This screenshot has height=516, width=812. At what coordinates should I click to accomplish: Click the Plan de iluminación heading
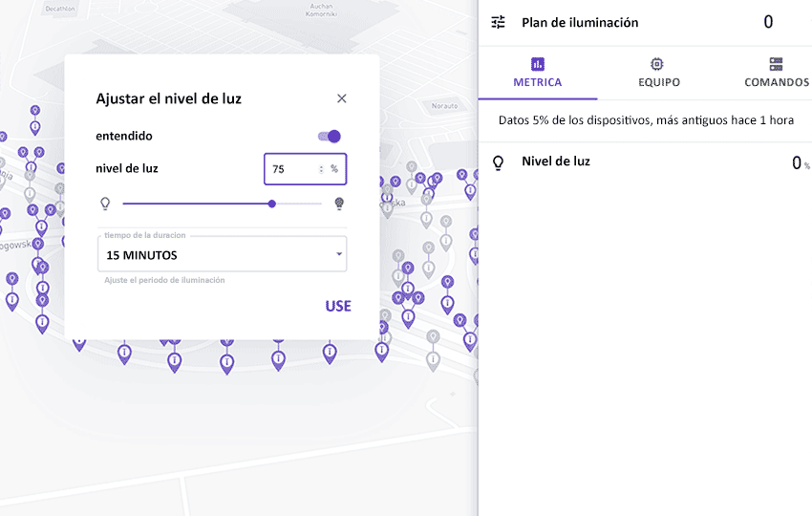[580, 22]
